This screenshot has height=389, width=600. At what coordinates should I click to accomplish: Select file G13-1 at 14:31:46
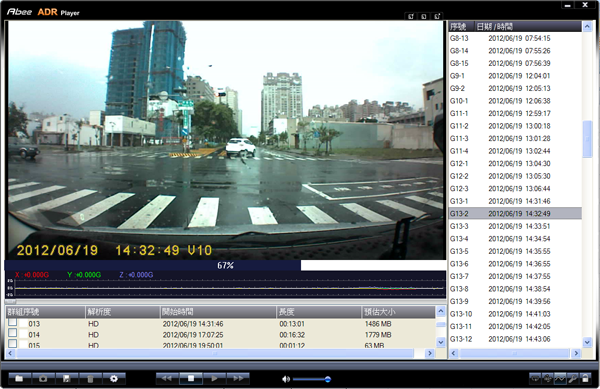pyautogui.click(x=515, y=201)
